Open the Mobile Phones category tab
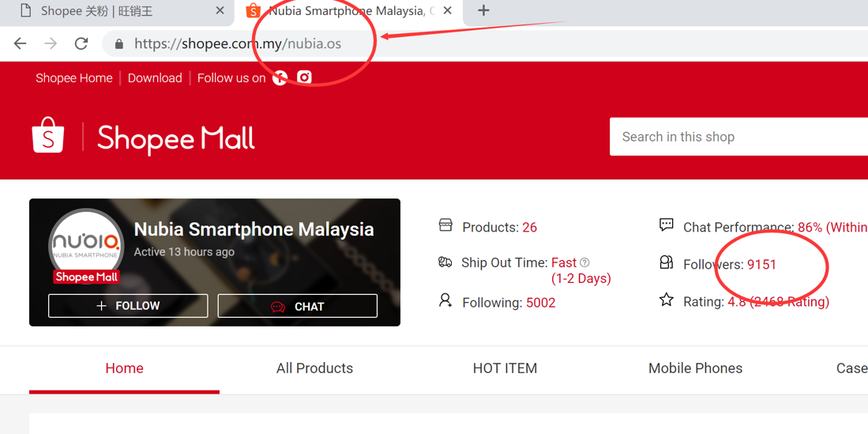868x434 pixels. [x=695, y=368]
